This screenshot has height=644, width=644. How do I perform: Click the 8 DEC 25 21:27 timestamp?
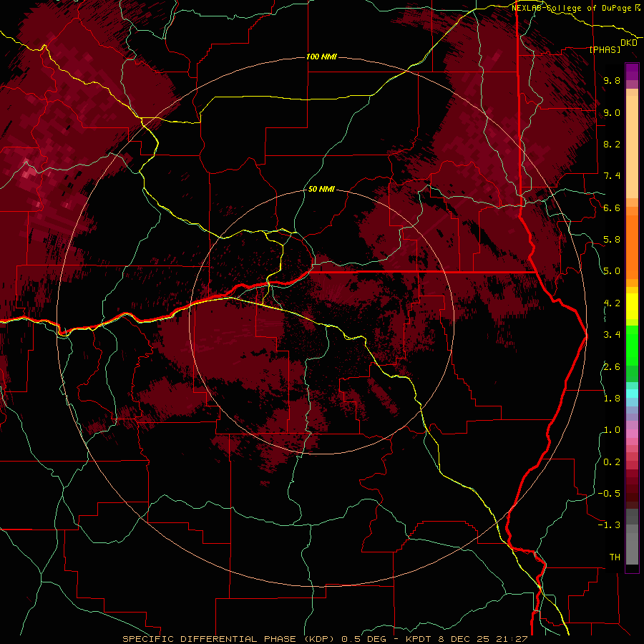coord(483,639)
